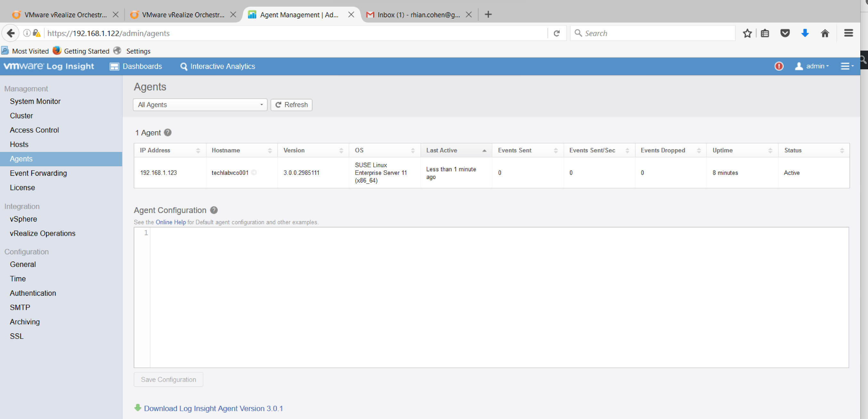Open System Monitor in the sidebar

(35, 101)
